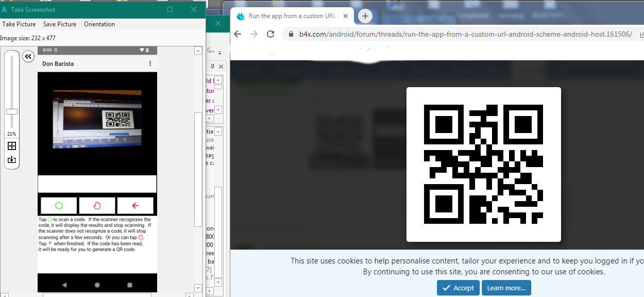Tap the Android back triangle button

(x=64, y=285)
